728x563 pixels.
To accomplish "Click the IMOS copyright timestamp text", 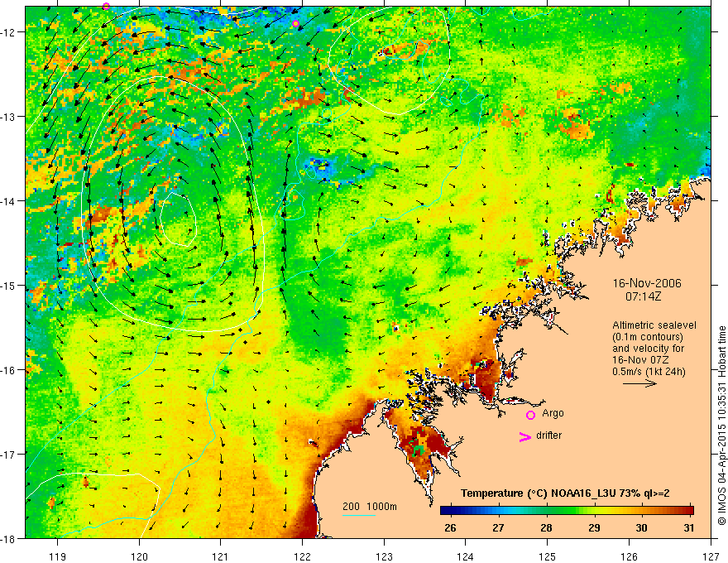I will pyautogui.click(x=721, y=426).
